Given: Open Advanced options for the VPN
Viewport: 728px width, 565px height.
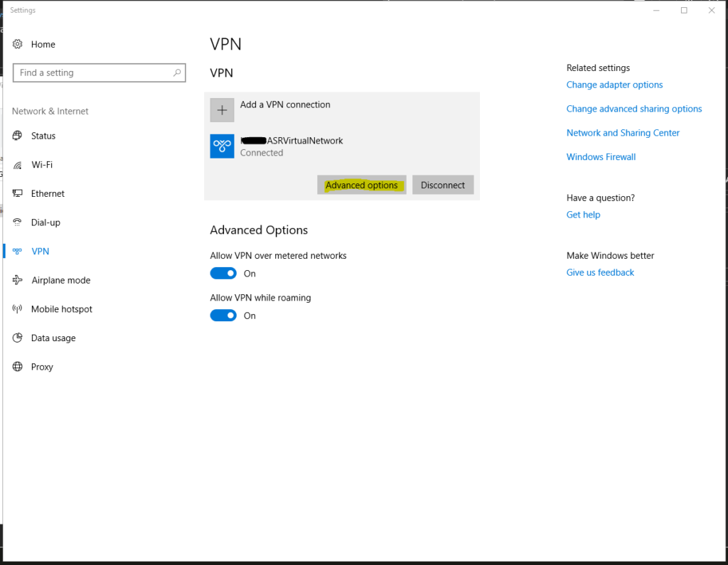Looking at the screenshot, I should click(x=361, y=185).
